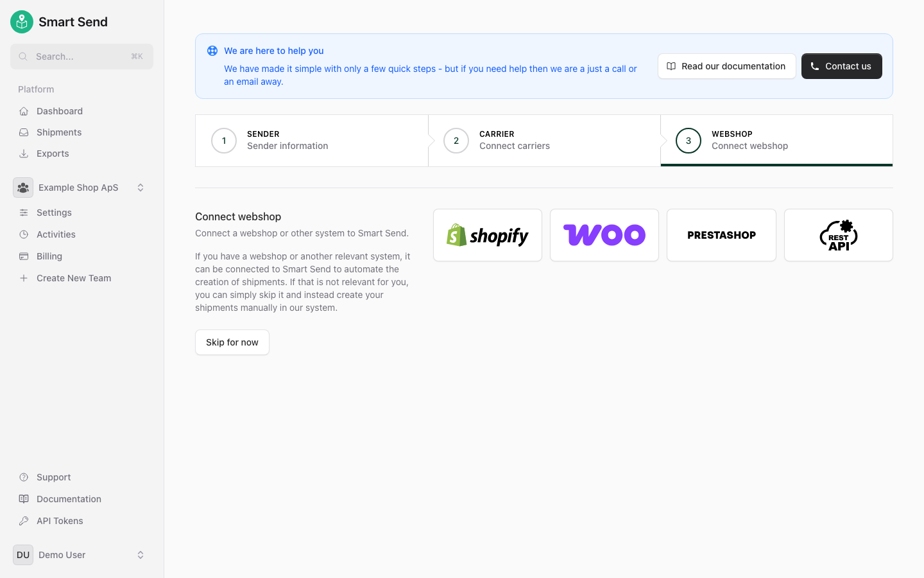924x578 pixels.
Task: Choose the PrestaShop integration
Action: pos(721,235)
